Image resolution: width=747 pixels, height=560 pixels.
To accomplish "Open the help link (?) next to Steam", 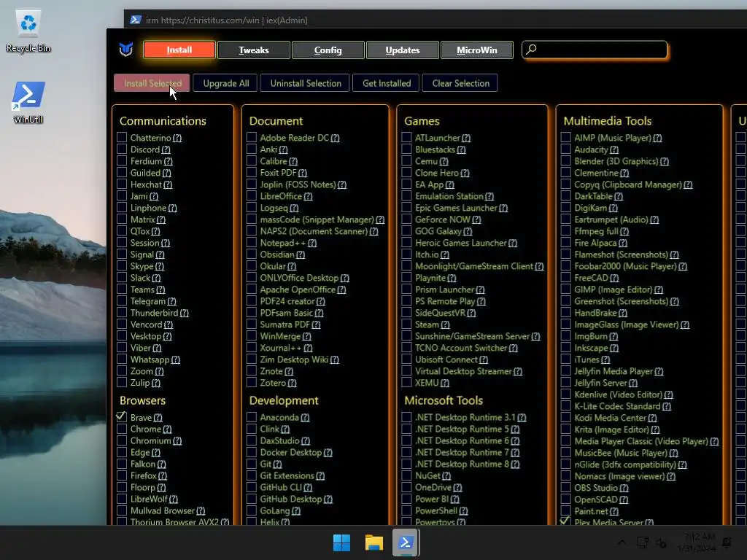I will coord(446,324).
